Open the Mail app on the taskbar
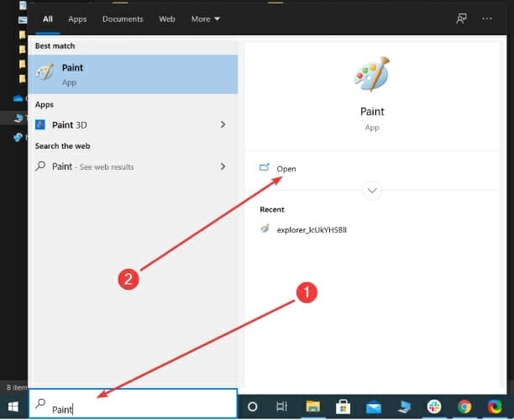 coord(374,407)
